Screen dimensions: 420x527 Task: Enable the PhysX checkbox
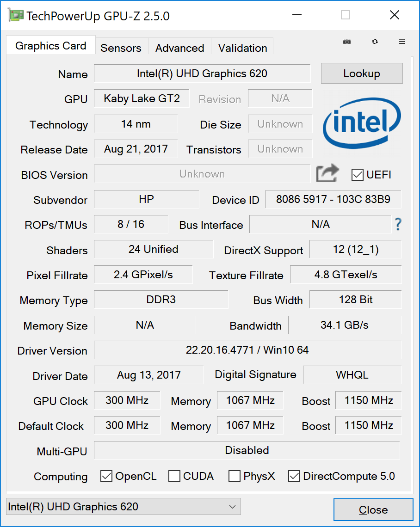[235, 476]
